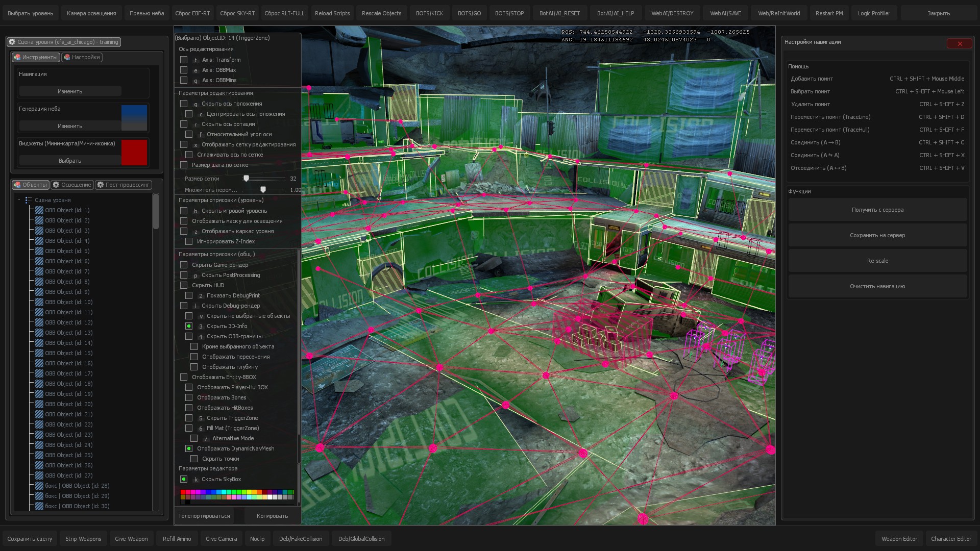
Task: Open Character Editor
Action: coord(951,539)
